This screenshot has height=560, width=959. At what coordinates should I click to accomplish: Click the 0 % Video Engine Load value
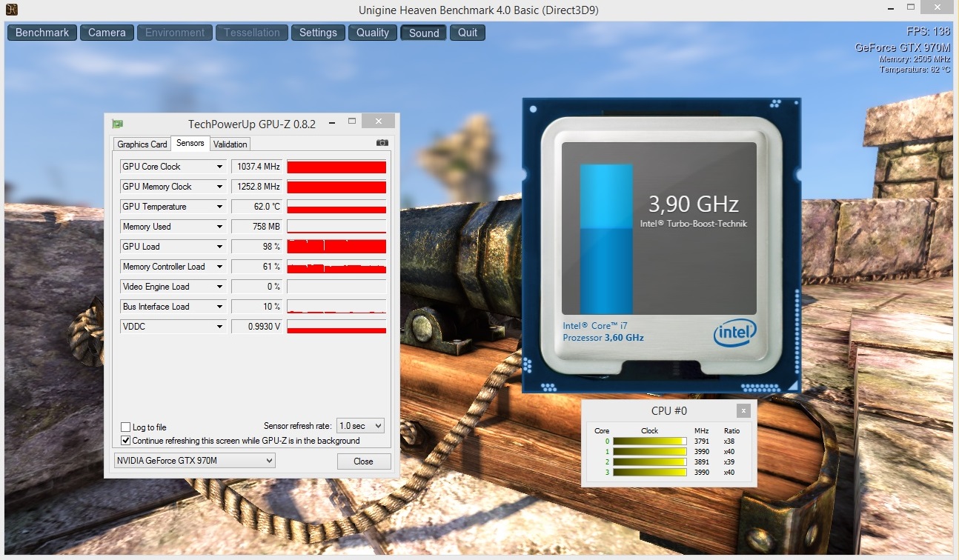[x=256, y=287]
